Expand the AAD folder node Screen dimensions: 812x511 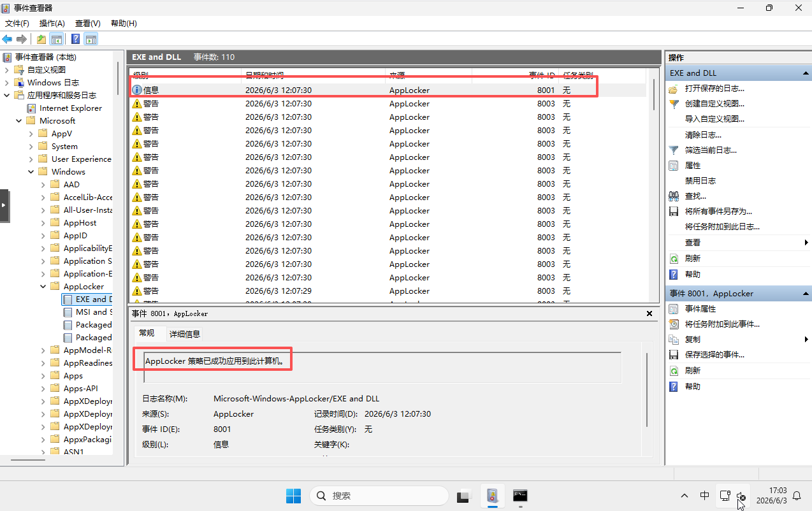click(43, 185)
